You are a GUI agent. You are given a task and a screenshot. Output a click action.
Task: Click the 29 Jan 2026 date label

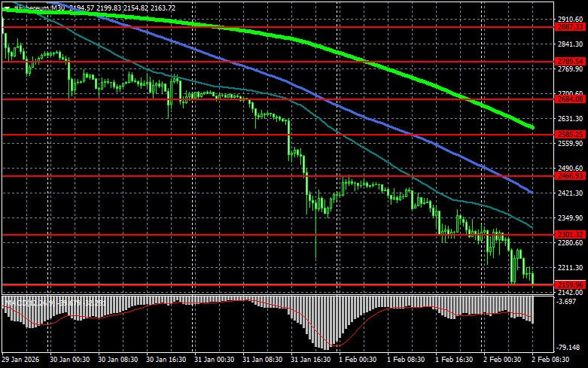tap(20, 360)
